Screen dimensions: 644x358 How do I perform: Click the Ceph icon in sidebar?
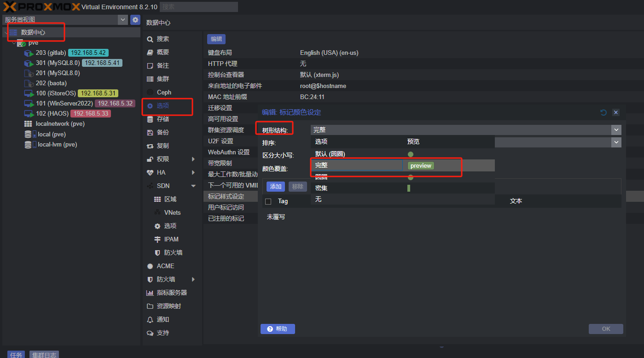150,93
